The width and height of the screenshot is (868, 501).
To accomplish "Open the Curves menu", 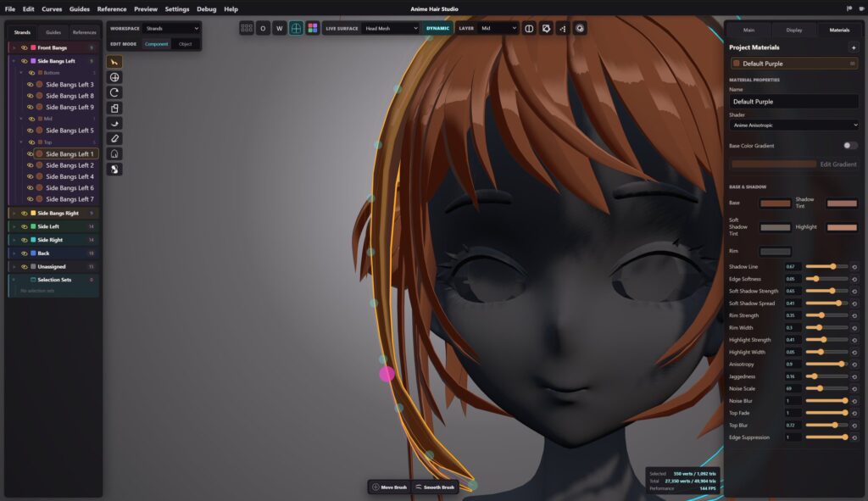I will coord(52,8).
